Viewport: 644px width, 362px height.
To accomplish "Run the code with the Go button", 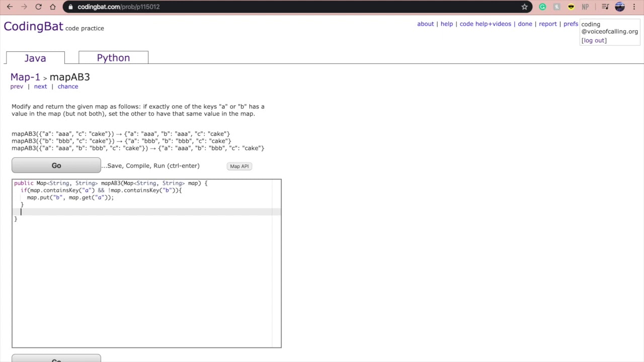I will pos(56,165).
